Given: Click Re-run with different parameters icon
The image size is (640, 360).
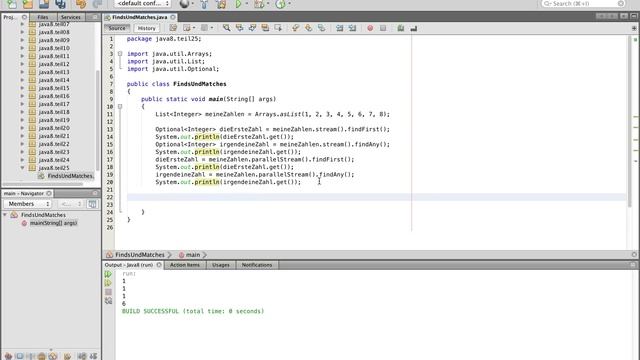Looking at the screenshot, I should pyautogui.click(x=108, y=283).
